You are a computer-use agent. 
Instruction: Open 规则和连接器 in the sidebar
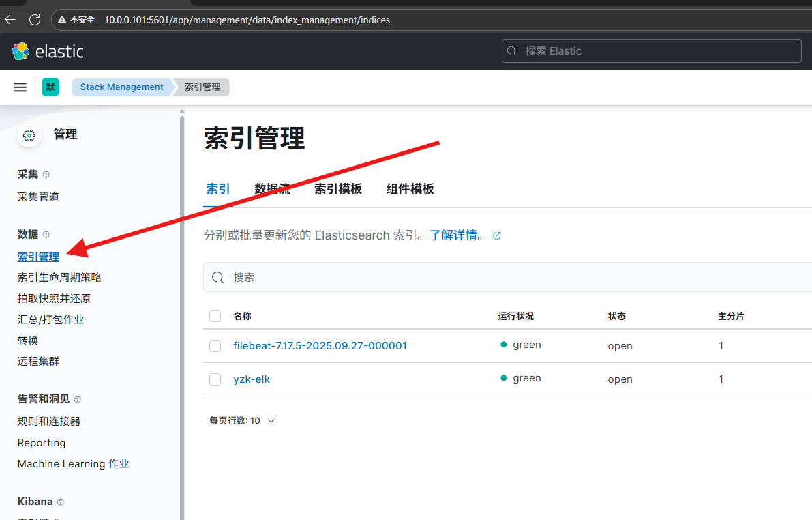tap(48, 422)
